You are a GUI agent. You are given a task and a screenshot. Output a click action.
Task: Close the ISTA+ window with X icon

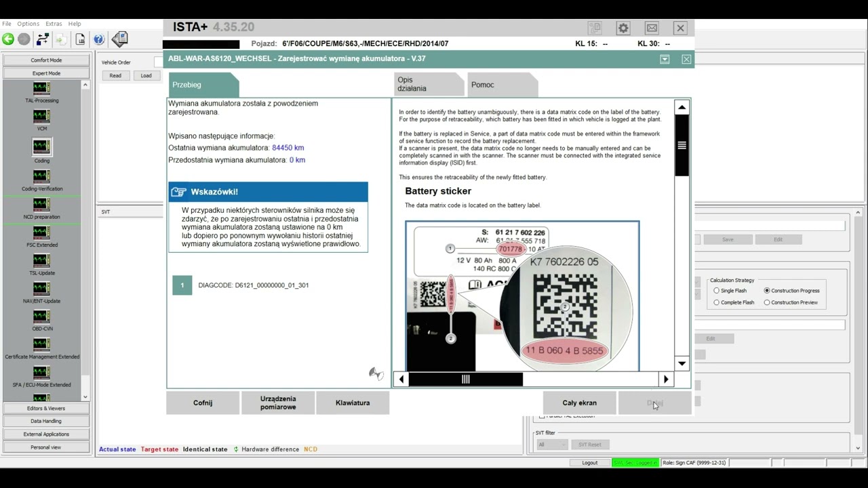pyautogui.click(x=680, y=28)
